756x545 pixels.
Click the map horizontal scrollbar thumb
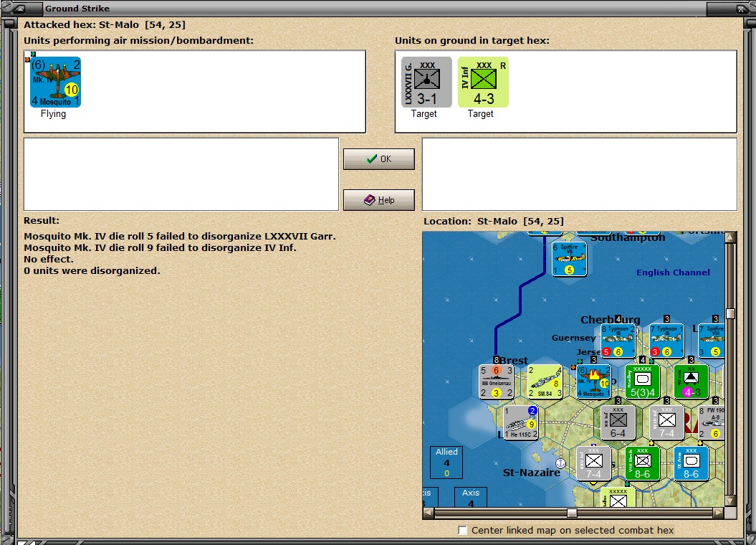572,513
